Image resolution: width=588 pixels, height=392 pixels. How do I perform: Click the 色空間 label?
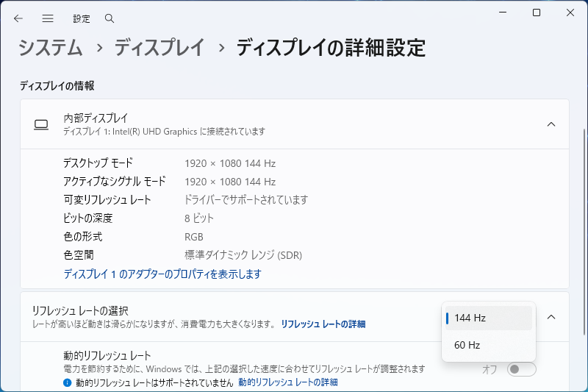[79, 255]
